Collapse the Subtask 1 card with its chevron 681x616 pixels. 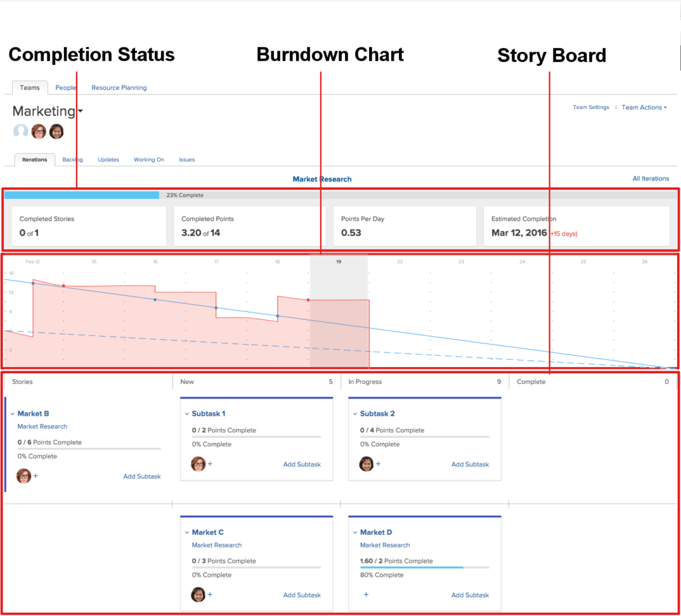click(188, 413)
